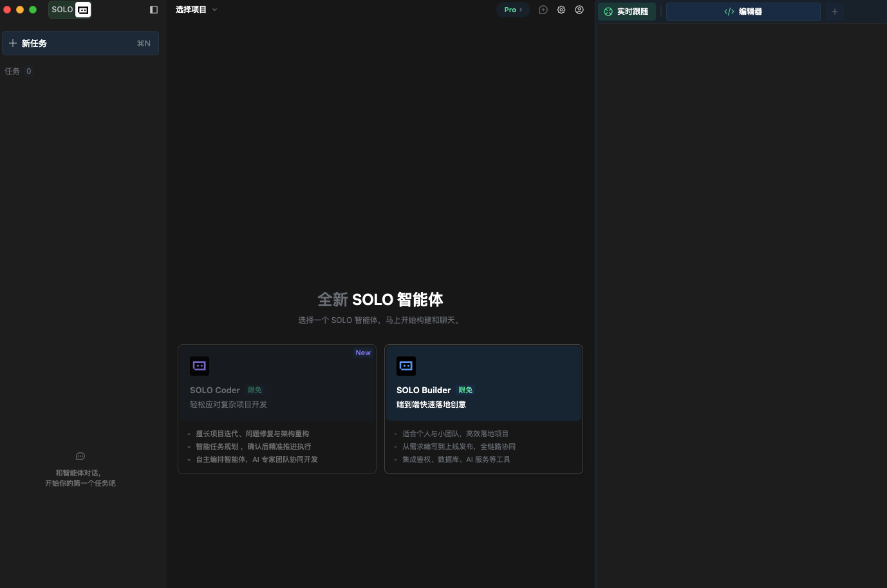Click the SOLO Coder robot icon
Viewport: 887px width, 588px height.
tap(200, 366)
